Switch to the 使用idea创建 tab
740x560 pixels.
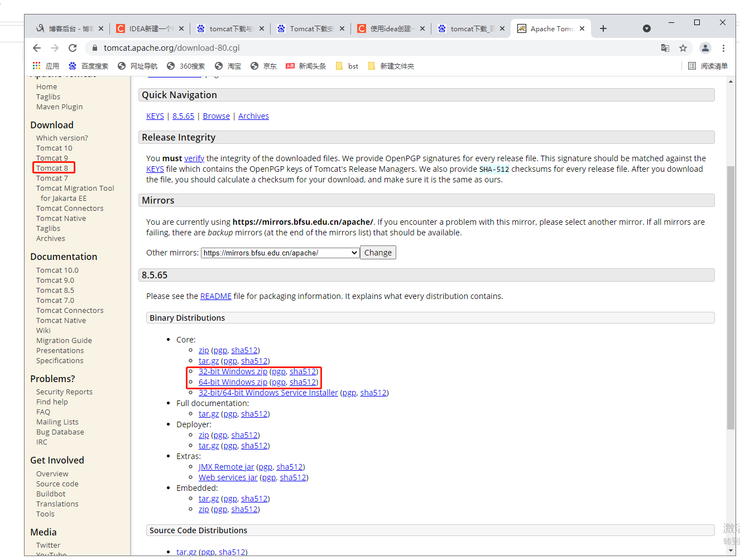coord(386,28)
